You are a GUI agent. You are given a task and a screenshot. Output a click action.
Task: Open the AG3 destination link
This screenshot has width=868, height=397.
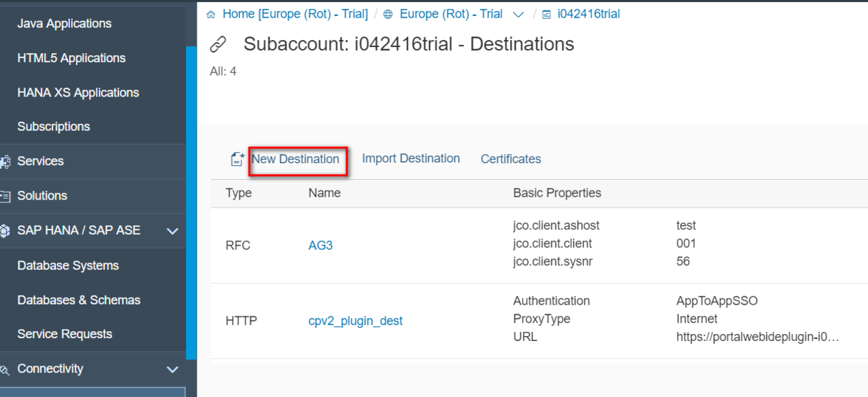(x=321, y=246)
